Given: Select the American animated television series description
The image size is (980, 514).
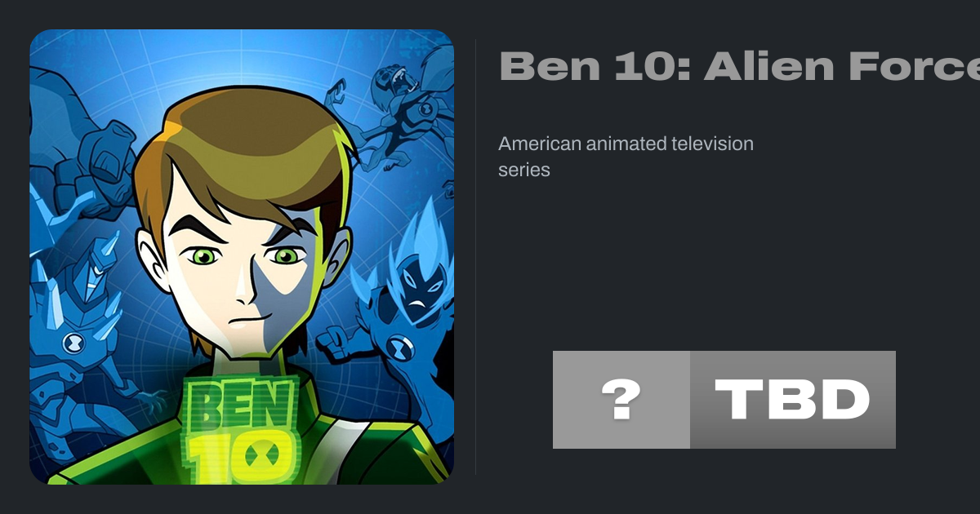Looking at the screenshot, I should pos(626,157).
